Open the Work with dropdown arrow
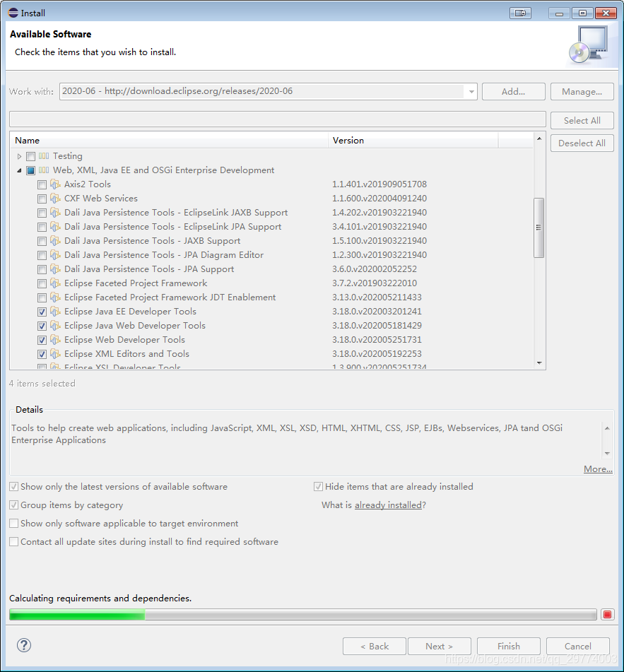Viewport: 624px width, 672px height. click(x=471, y=92)
